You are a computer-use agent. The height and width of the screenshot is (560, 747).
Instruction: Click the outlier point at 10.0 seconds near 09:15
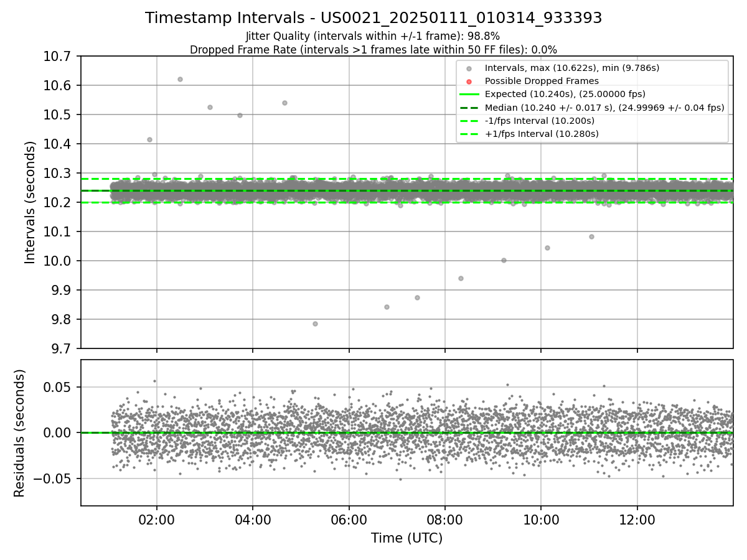coord(504,260)
